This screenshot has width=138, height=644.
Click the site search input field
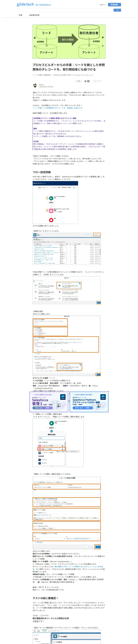(x=64, y=10)
